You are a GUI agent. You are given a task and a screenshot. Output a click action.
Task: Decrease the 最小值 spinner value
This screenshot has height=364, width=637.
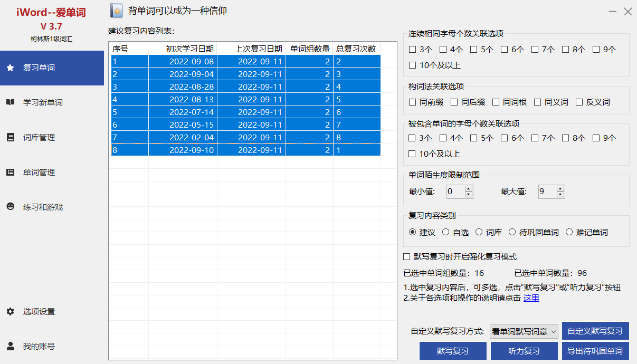468,195
